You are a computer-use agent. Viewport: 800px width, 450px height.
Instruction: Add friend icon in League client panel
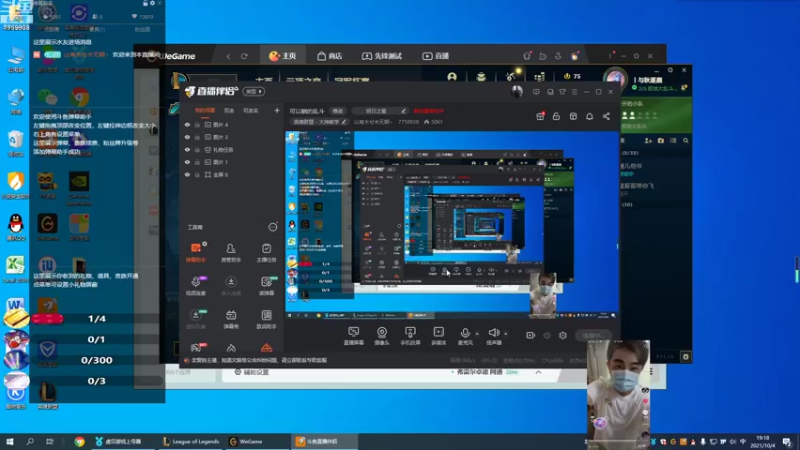click(648, 140)
